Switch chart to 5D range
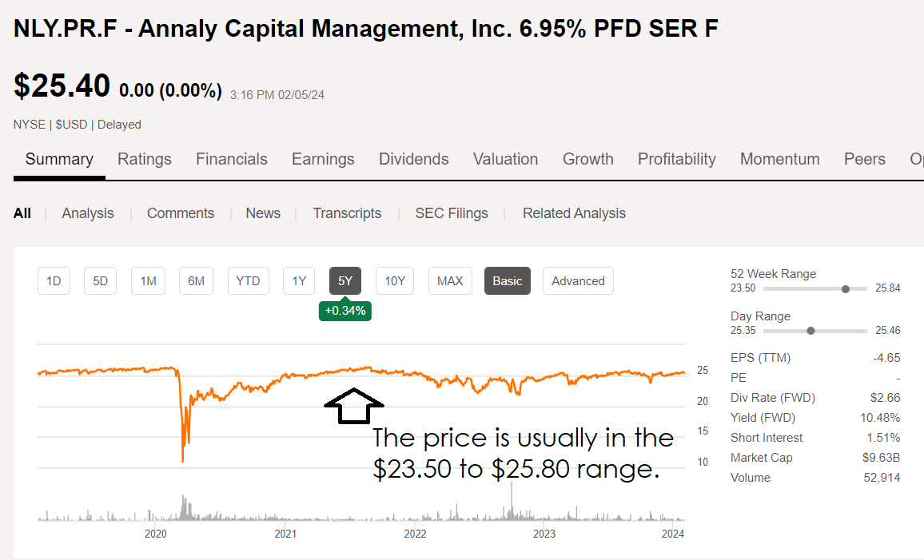The width and height of the screenshot is (924, 560). point(101,281)
